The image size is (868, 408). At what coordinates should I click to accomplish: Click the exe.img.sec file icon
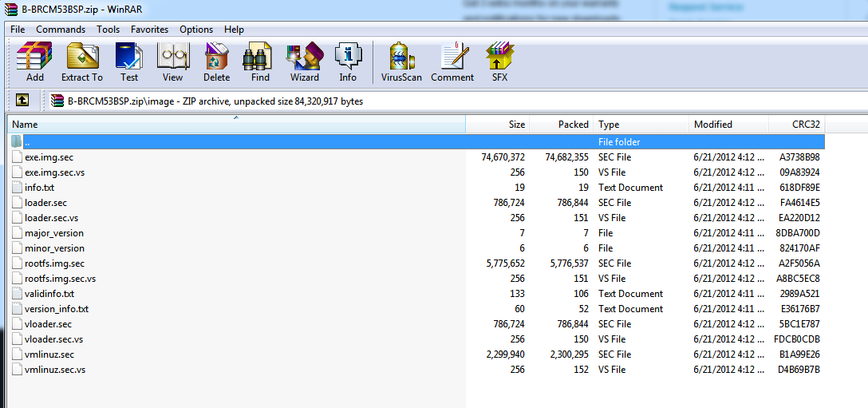[17, 157]
